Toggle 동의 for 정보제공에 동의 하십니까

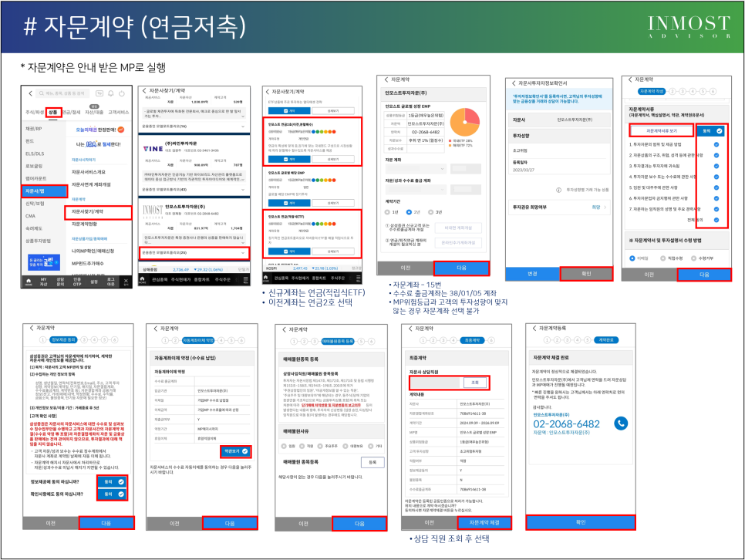113,481
